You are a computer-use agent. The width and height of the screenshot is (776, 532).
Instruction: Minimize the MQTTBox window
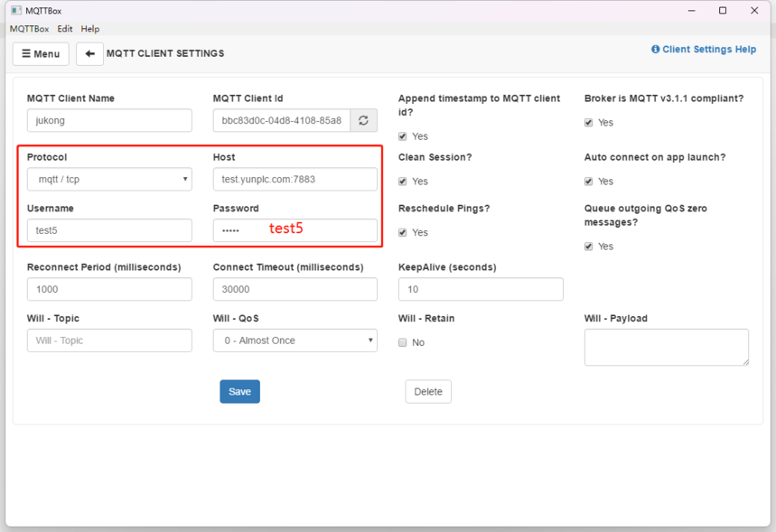pyautogui.click(x=692, y=11)
